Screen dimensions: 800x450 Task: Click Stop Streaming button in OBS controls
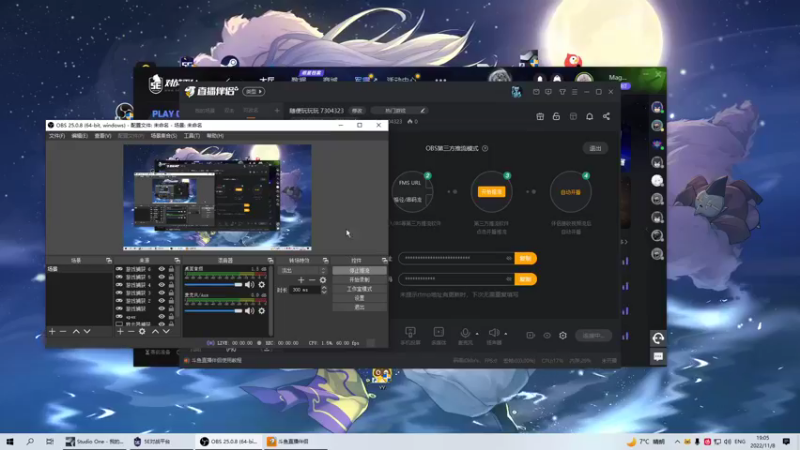point(360,271)
